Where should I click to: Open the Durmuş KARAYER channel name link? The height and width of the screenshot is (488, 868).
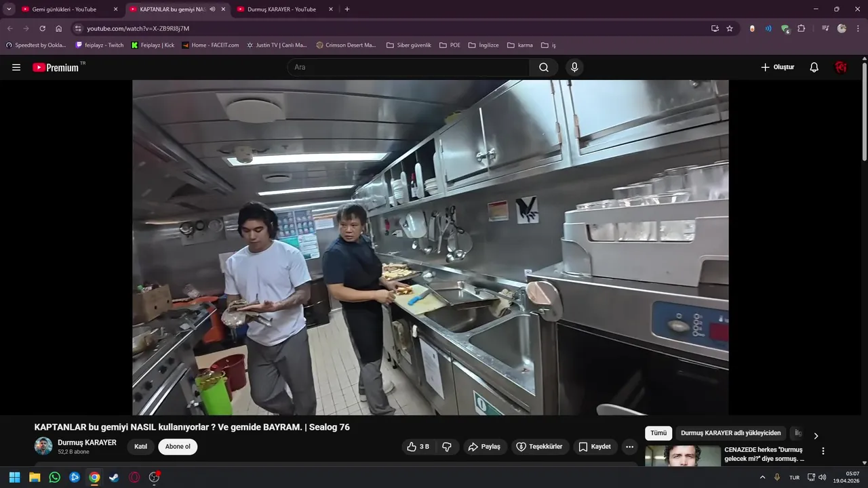87,443
